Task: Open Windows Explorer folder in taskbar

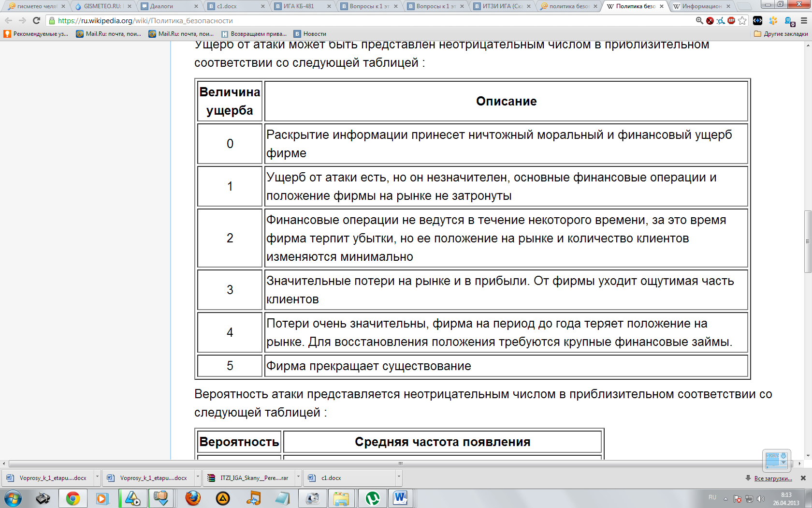Action: click(341, 498)
